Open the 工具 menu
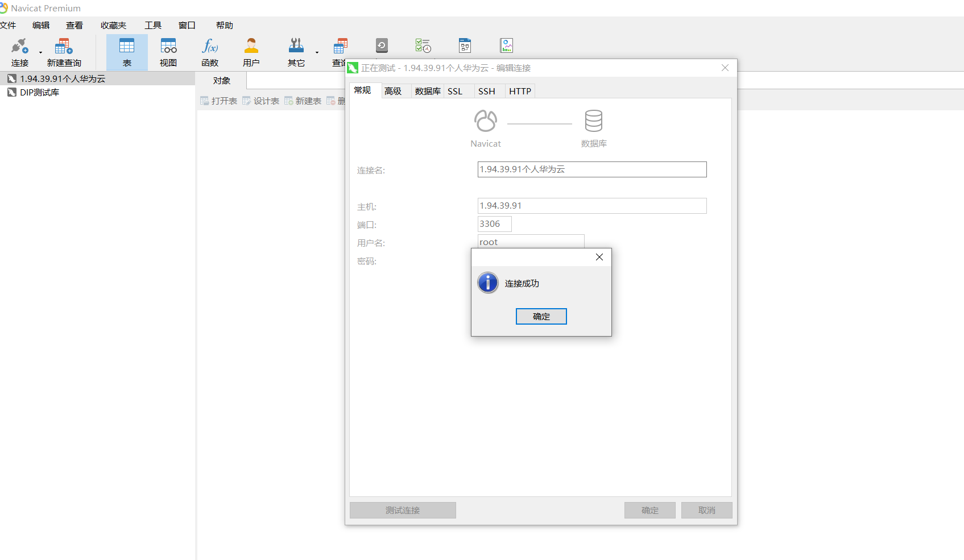 click(x=153, y=25)
